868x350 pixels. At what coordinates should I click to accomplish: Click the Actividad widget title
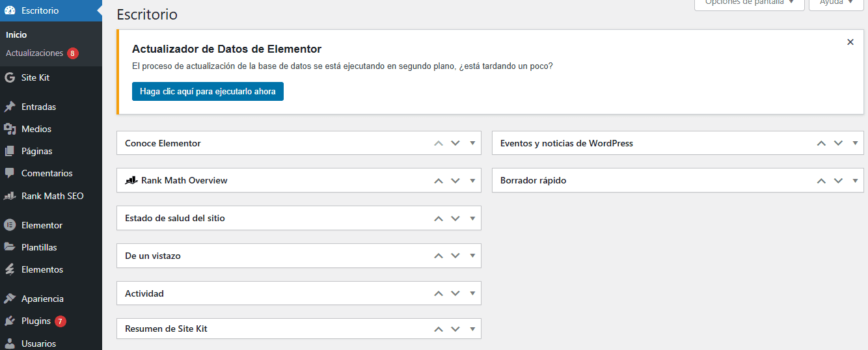tap(144, 294)
